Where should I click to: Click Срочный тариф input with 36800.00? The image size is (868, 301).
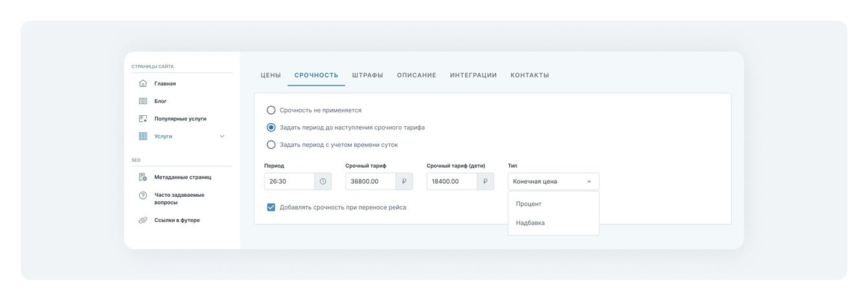tap(371, 181)
